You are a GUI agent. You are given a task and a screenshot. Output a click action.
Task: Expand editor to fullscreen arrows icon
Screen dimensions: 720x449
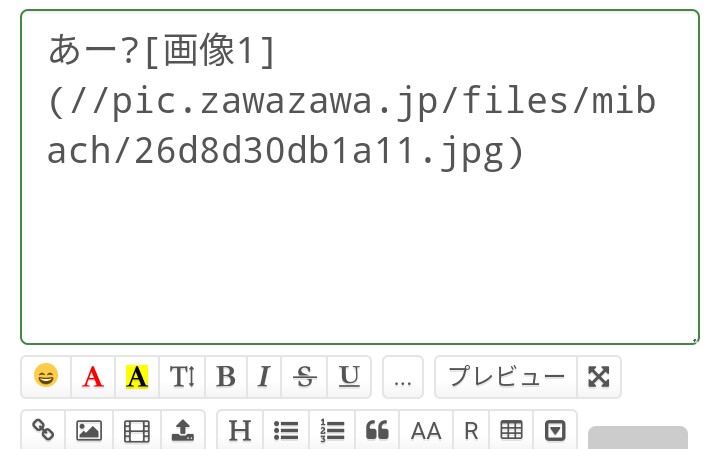pos(599,376)
